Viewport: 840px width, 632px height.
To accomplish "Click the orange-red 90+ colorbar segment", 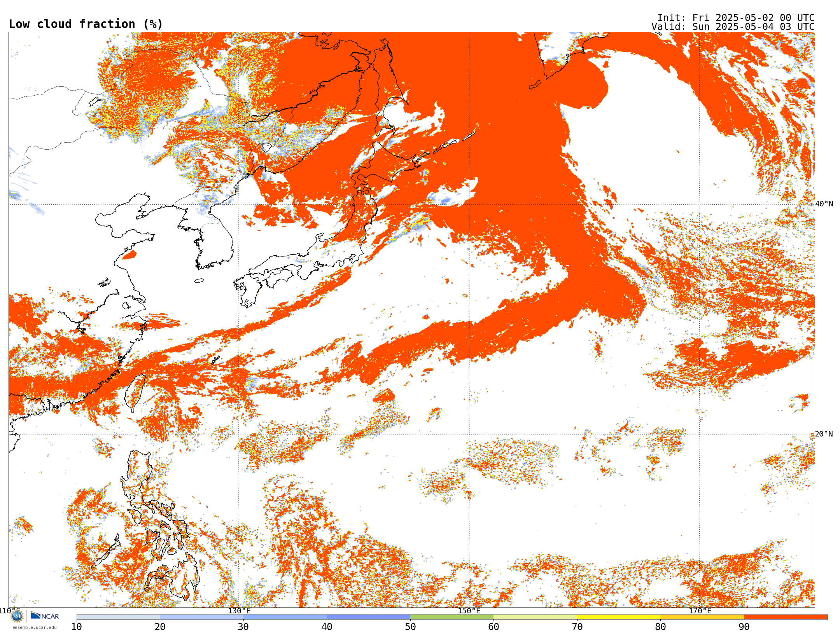I will 786,617.
